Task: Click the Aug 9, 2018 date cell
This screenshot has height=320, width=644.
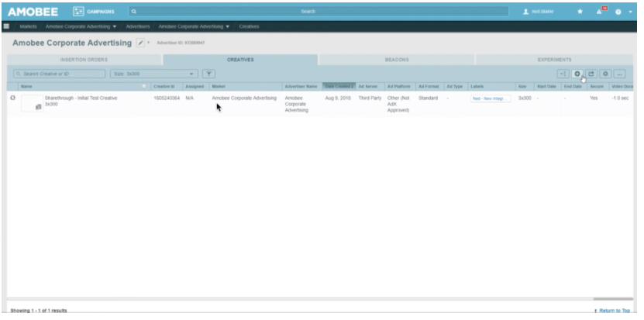Action: click(338, 98)
